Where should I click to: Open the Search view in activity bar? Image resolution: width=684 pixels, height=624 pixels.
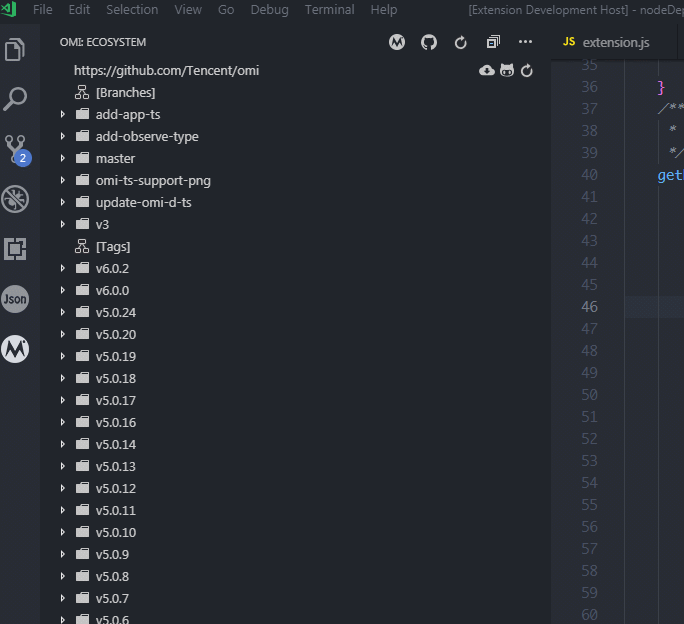pos(15,99)
